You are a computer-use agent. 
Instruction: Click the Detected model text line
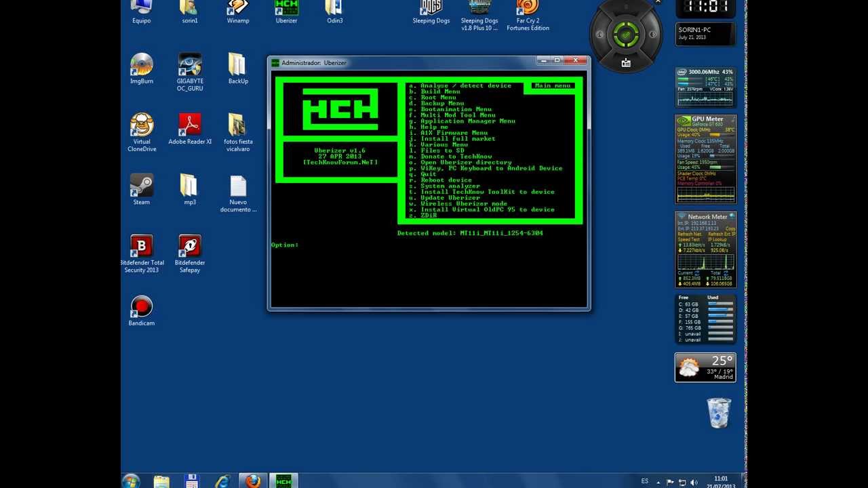pos(470,233)
